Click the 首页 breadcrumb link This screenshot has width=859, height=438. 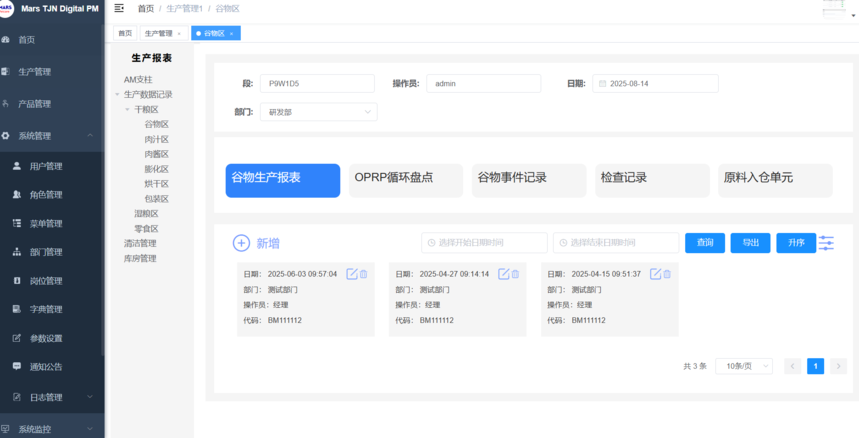(146, 9)
